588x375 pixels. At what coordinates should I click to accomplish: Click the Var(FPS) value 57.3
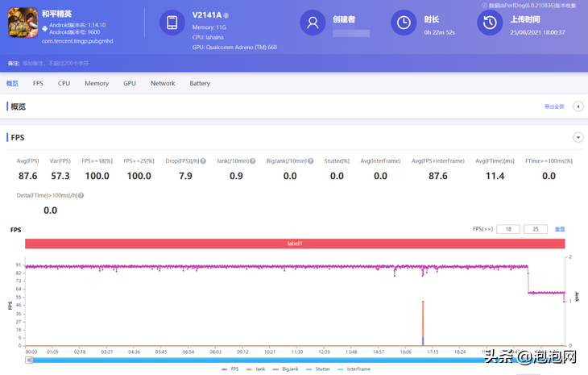(x=60, y=176)
